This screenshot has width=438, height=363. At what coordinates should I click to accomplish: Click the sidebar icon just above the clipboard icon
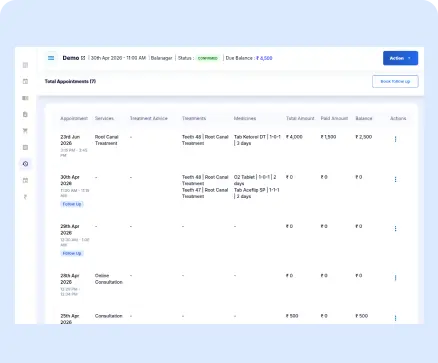25,98
